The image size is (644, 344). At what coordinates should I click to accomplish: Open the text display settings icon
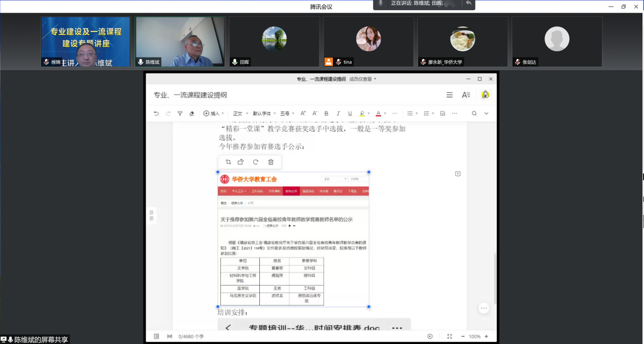tap(466, 95)
